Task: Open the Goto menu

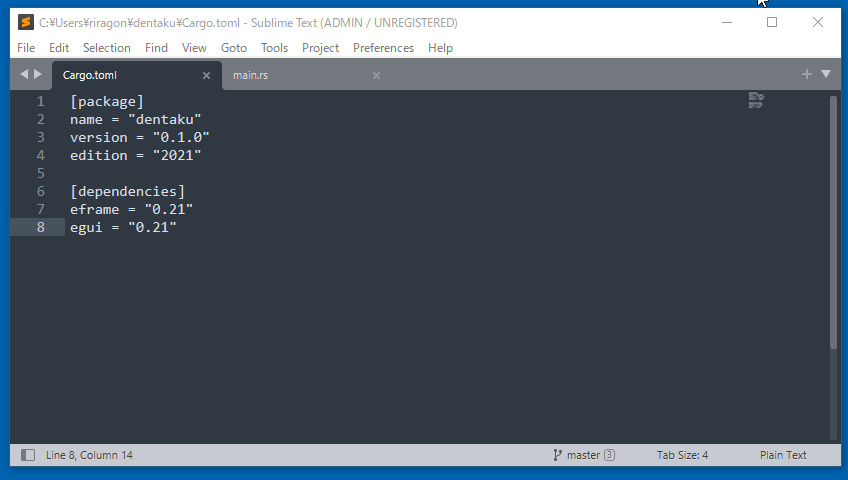Action: pos(234,48)
